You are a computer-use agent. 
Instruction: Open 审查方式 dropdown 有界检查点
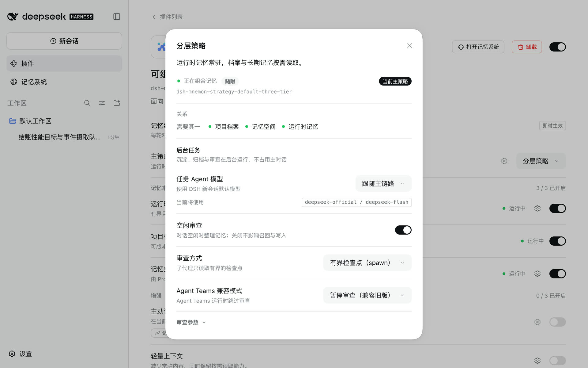367,263
